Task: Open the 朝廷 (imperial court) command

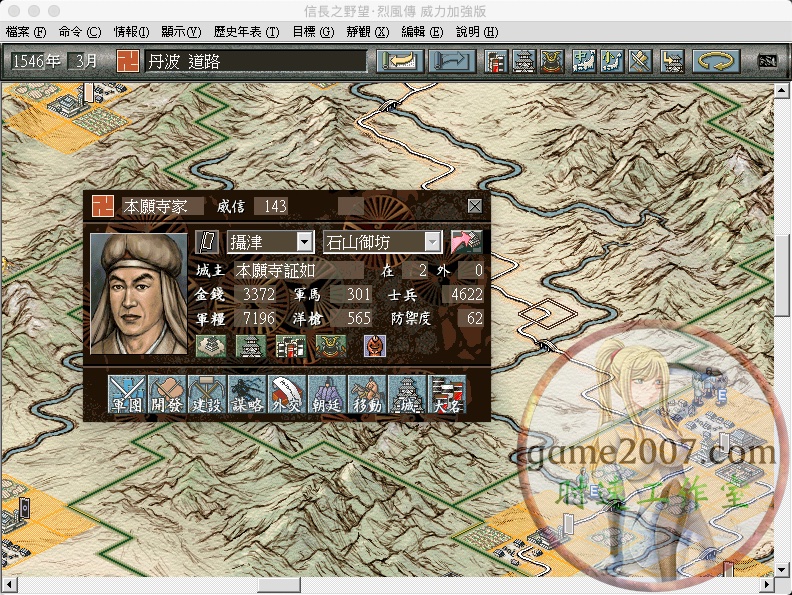Action: [327, 394]
